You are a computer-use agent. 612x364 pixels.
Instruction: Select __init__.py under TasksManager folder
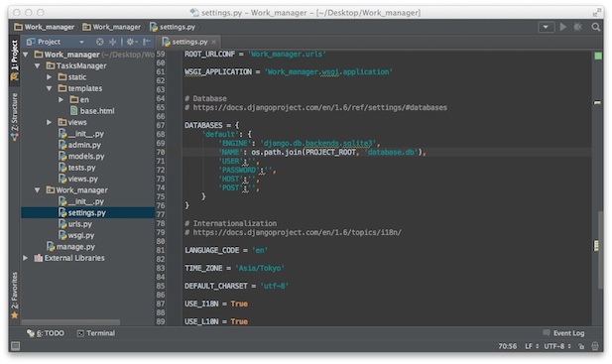pos(81,134)
